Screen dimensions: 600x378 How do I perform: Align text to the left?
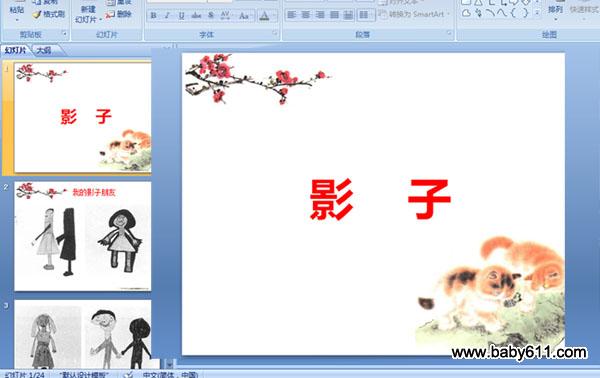click(292, 15)
